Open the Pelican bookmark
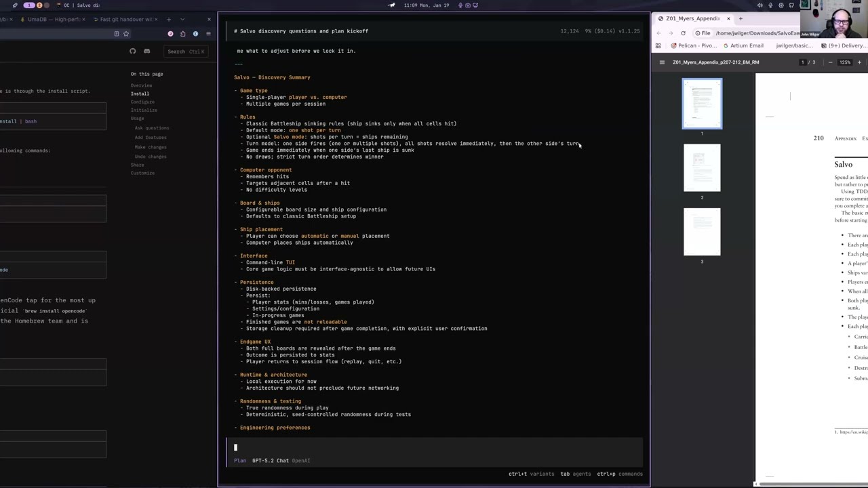The height and width of the screenshot is (488, 868). pyautogui.click(x=693, y=45)
